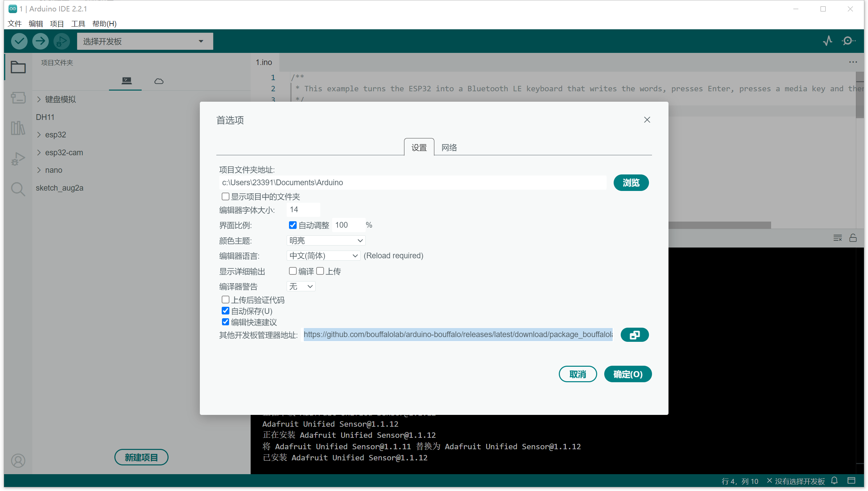
Task: Open the 文件 menu
Action: [x=14, y=24]
